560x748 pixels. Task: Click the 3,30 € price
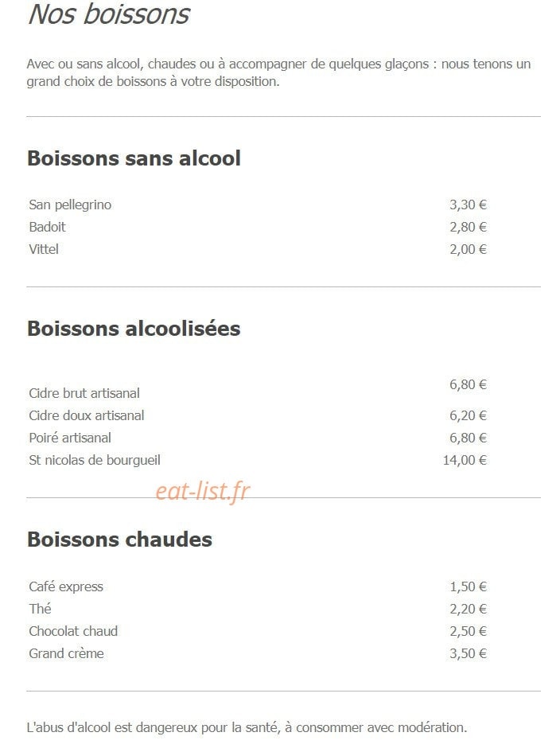[x=468, y=205]
